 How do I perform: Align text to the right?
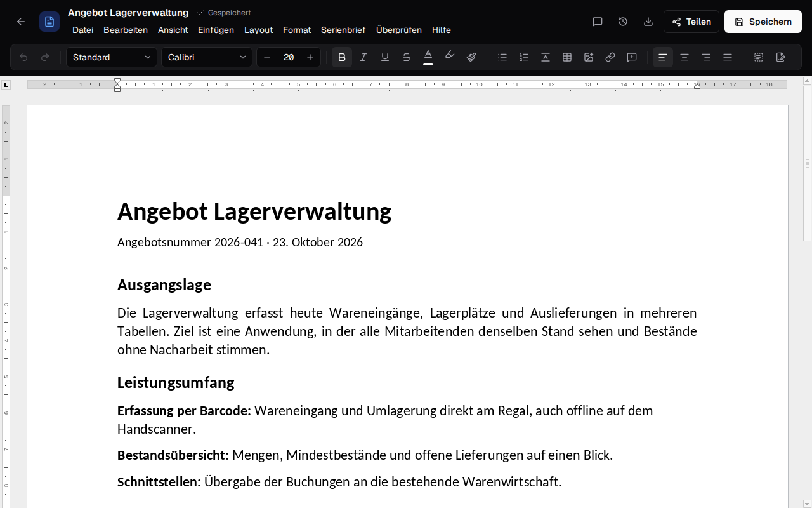(x=706, y=57)
